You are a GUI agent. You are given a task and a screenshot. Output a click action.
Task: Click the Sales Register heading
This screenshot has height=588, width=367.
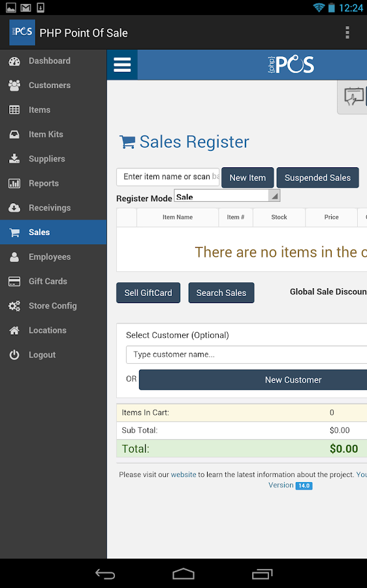(x=194, y=142)
